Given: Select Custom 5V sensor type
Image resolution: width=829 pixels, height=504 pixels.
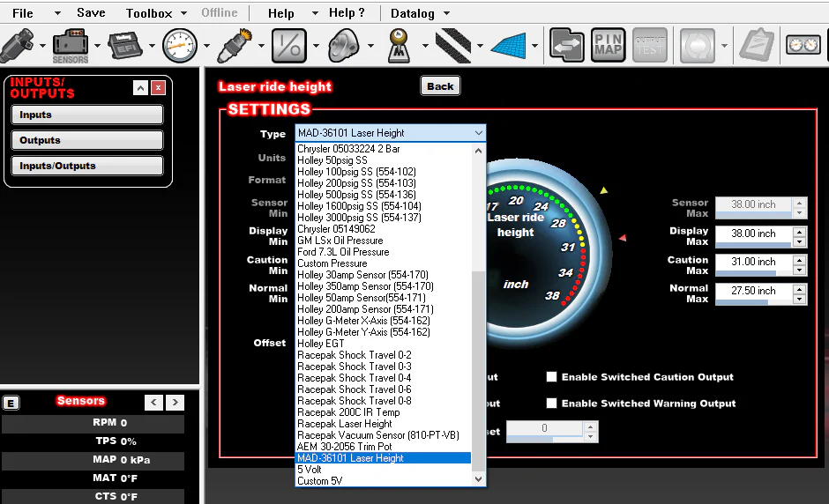Looking at the screenshot, I should [319, 481].
